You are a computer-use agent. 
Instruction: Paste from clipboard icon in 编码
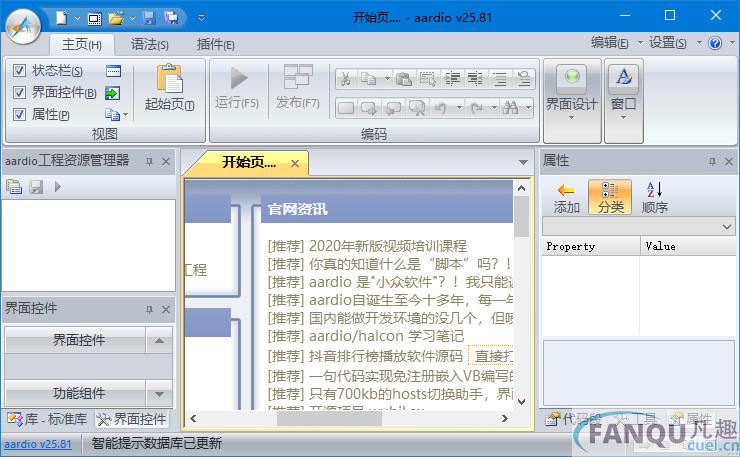pyautogui.click(x=404, y=79)
